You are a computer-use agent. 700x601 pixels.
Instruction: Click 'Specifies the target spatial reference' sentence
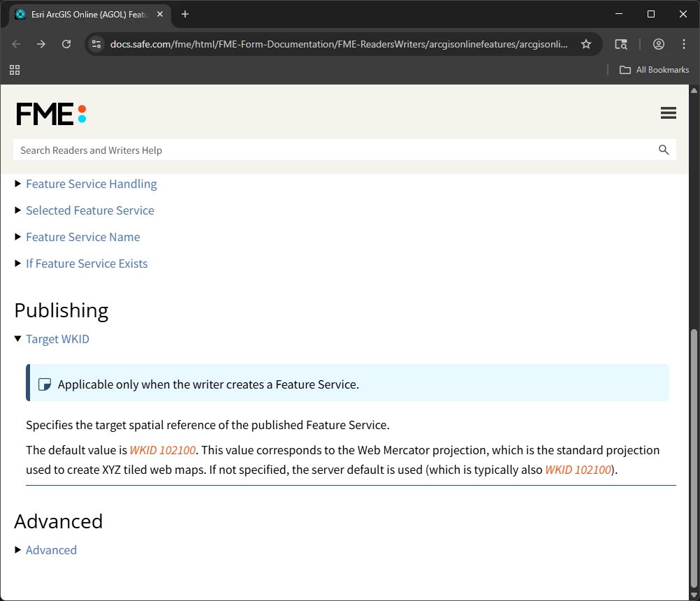point(207,425)
